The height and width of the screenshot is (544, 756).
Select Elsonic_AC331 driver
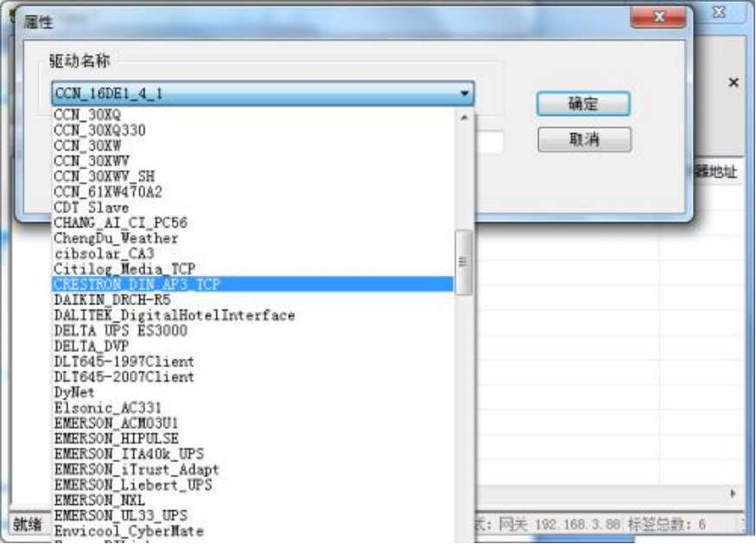pyautogui.click(x=253, y=408)
